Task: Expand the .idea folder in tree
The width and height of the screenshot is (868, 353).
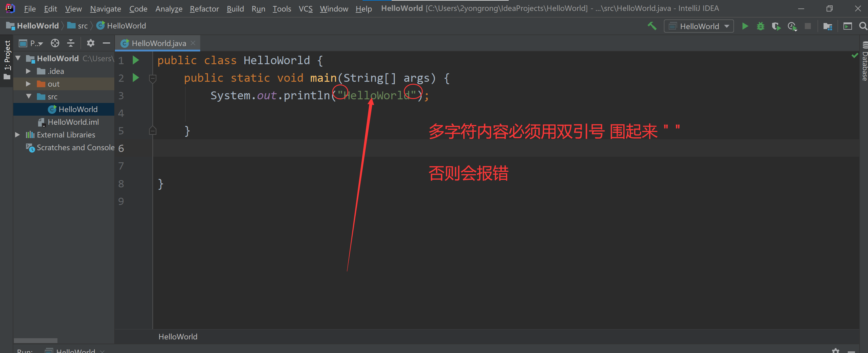Action: tap(29, 71)
